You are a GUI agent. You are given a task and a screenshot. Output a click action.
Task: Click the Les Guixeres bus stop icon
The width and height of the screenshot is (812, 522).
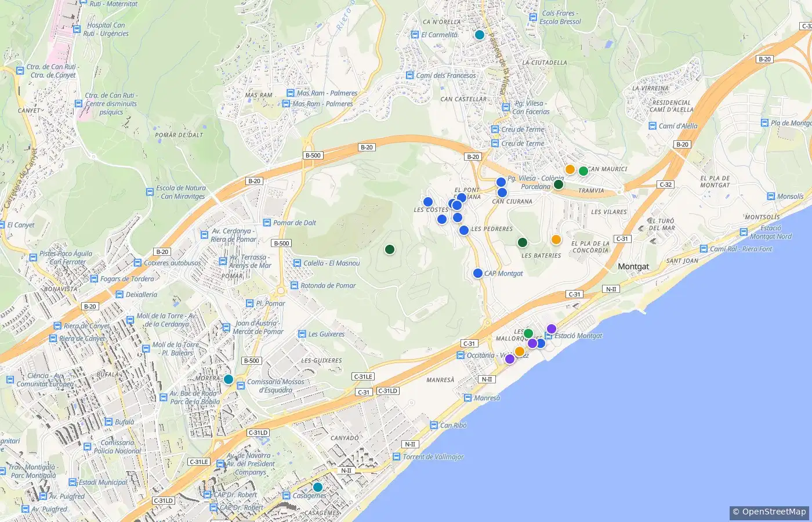tap(302, 334)
